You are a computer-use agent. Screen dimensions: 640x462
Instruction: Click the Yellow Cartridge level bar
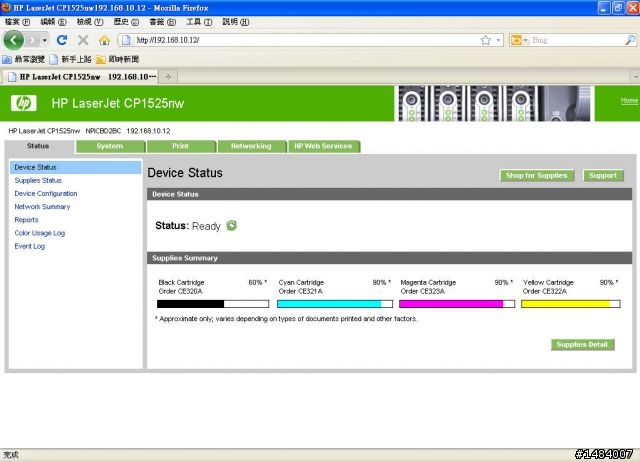(571, 304)
